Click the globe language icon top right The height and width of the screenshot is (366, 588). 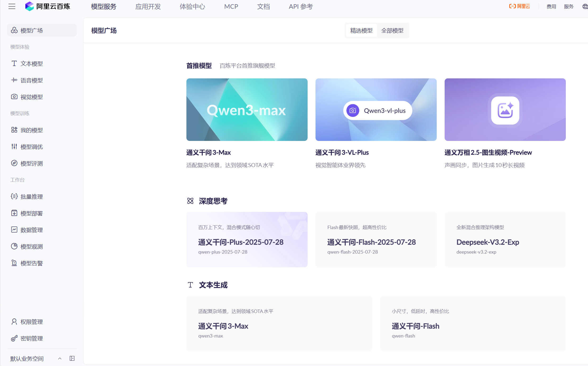tap(584, 6)
